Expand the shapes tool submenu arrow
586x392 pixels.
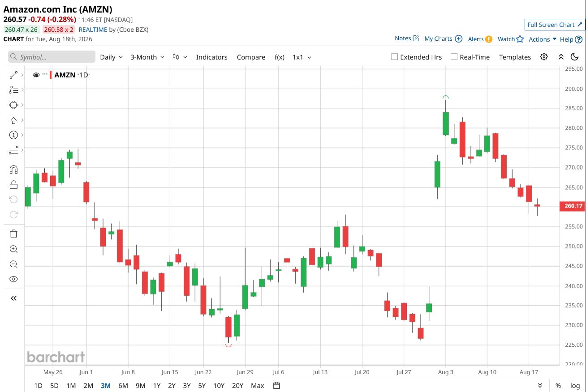point(22,105)
